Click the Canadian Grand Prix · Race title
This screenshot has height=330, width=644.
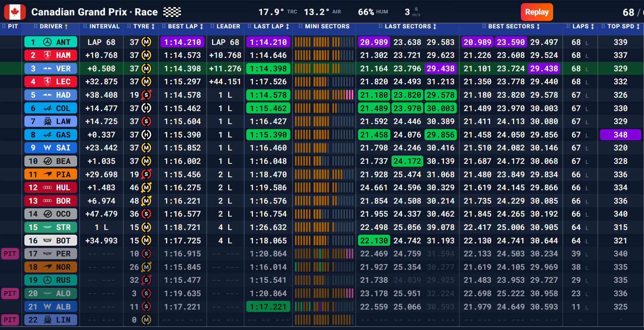(x=94, y=12)
